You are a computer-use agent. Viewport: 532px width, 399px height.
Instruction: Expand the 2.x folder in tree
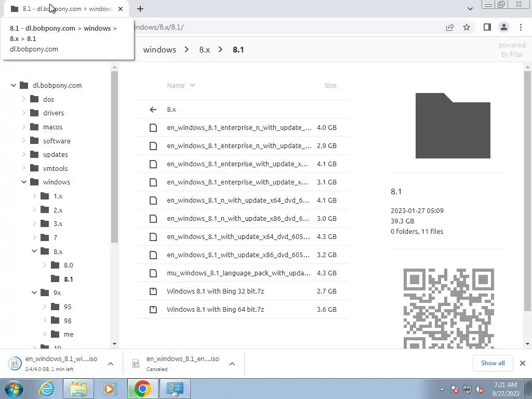tap(34, 210)
